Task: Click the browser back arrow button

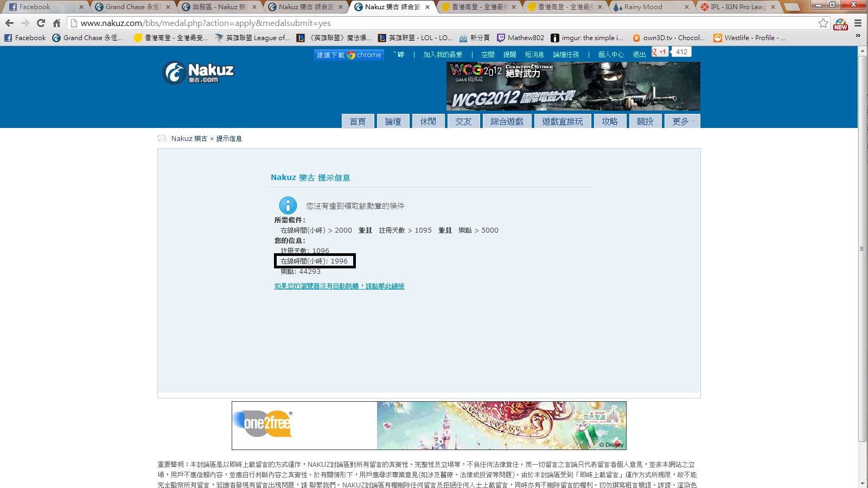Action: (9, 23)
